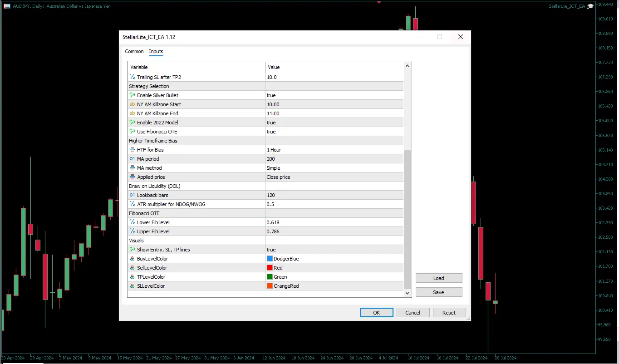Viewport: 619px width, 364px height.
Task: Click the enum icon beside HTF for Bias
Action: (x=133, y=150)
